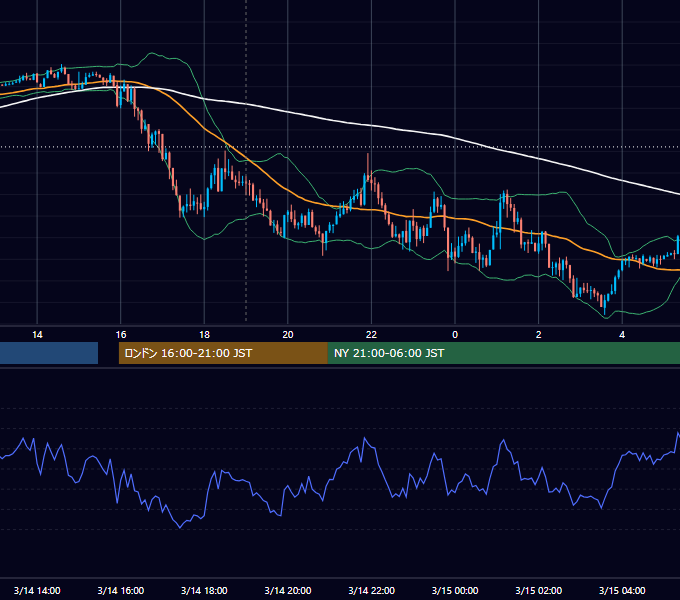
Task: Select the '0' hour label on the price axis
Action: [455, 335]
